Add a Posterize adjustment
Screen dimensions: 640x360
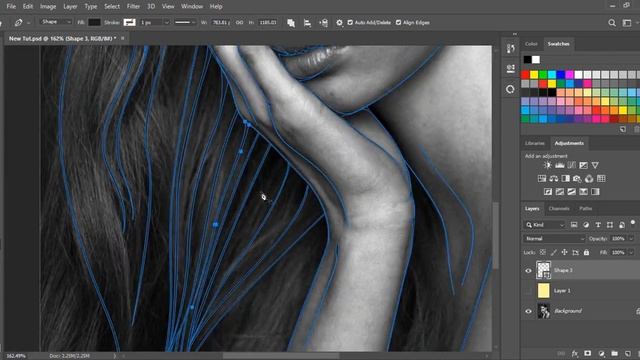pos(560,191)
